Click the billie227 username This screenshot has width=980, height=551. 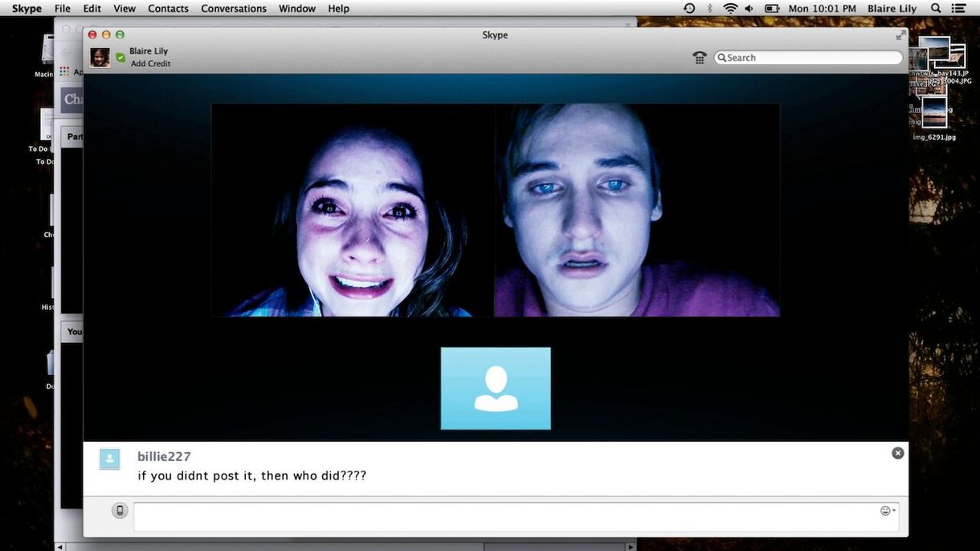(x=164, y=456)
